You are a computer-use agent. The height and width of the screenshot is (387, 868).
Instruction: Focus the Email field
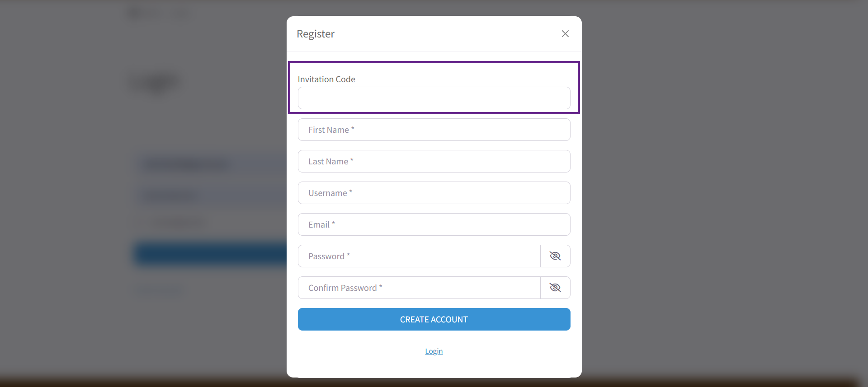point(434,224)
